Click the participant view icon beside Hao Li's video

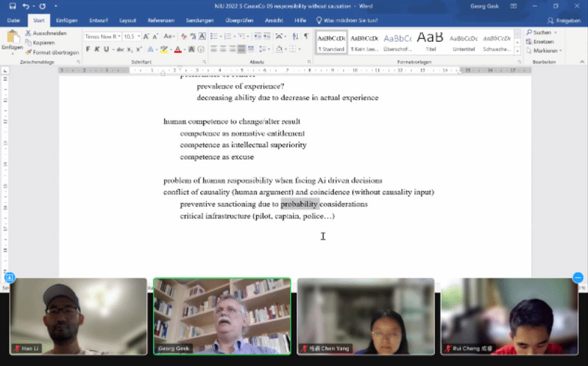(10, 277)
